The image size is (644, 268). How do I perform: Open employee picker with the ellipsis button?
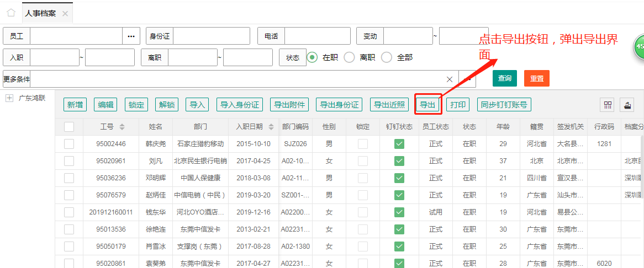point(131,36)
